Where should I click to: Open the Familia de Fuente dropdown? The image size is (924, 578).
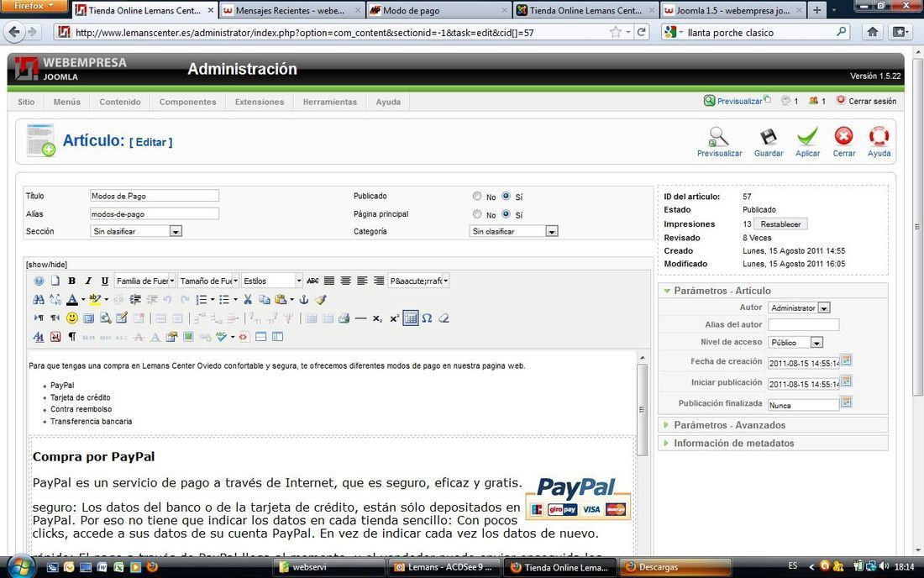tap(145, 281)
